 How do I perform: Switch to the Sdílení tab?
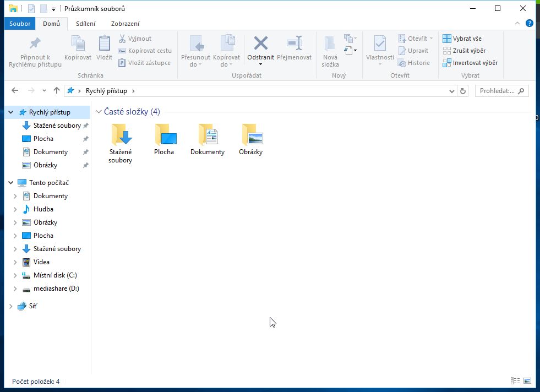coord(86,24)
